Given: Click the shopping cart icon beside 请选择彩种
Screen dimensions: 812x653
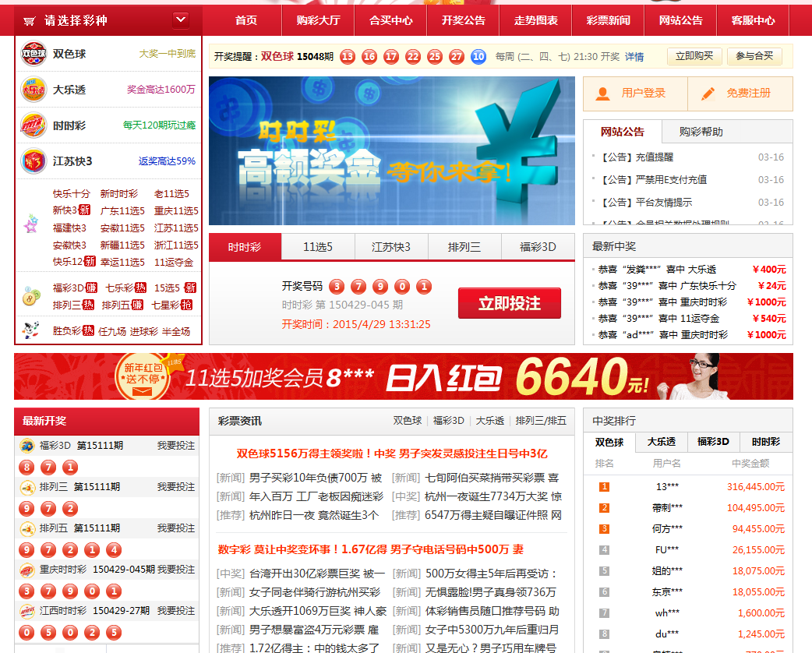Looking at the screenshot, I should (30, 21).
